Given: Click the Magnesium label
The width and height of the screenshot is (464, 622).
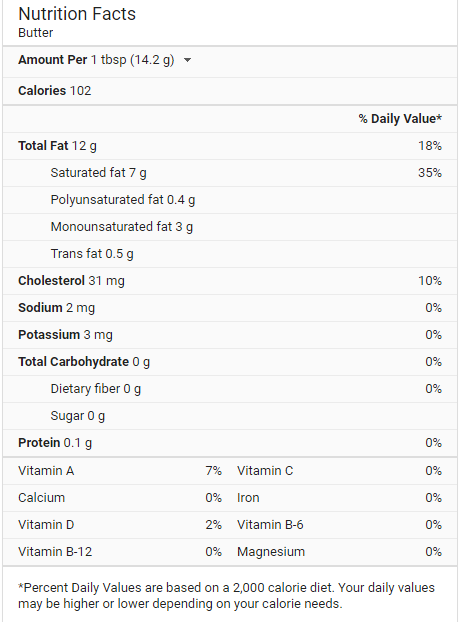Looking at the screenshot, I should pyautogui.click(x=271, y=552).
